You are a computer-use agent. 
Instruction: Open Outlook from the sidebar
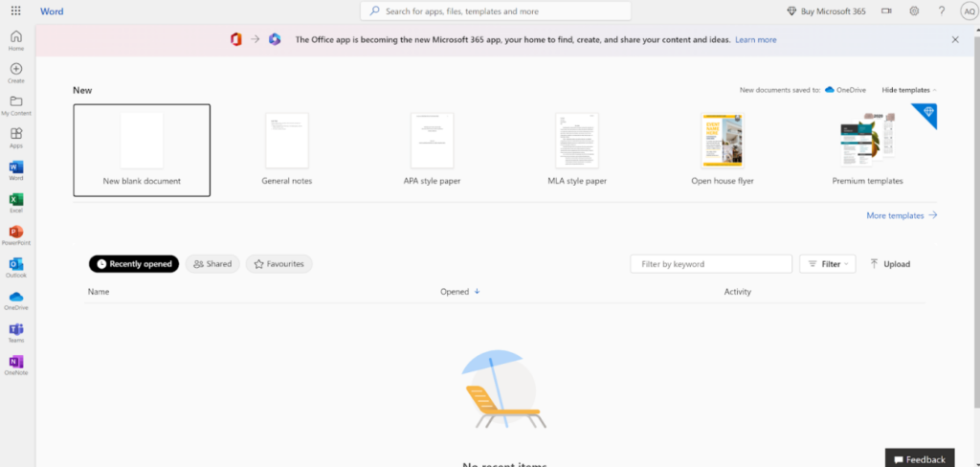click(15, 267)
